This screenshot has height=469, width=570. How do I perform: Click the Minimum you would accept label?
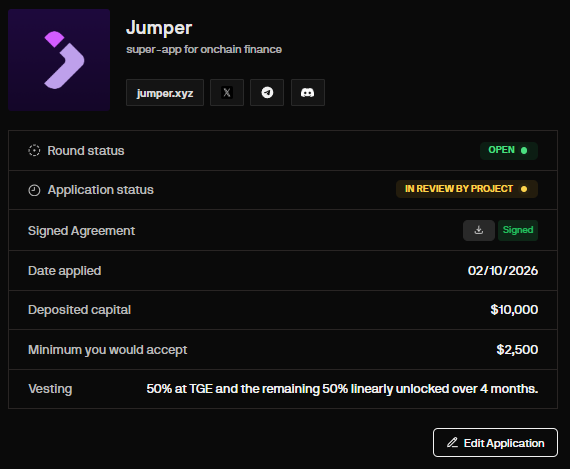click(x=108, y=350)
